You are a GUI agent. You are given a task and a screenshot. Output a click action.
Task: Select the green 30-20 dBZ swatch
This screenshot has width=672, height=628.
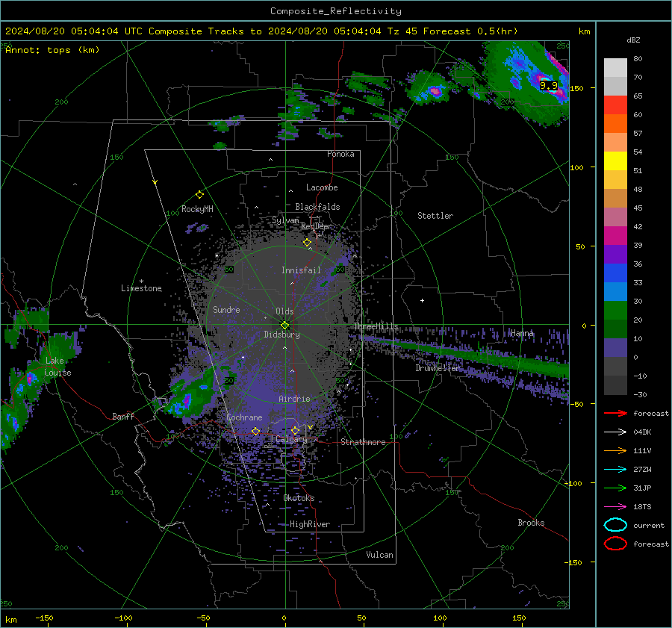(x=615, y=311)
